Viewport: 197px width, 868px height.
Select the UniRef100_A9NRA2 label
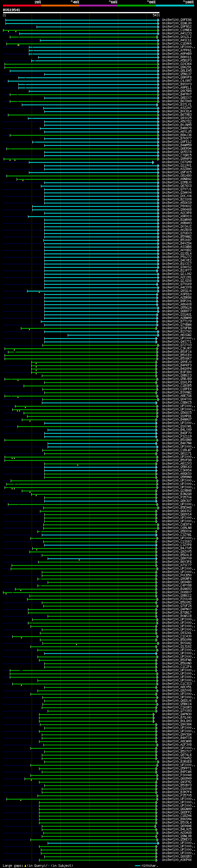pyautogui.click(x=176, y=179)
